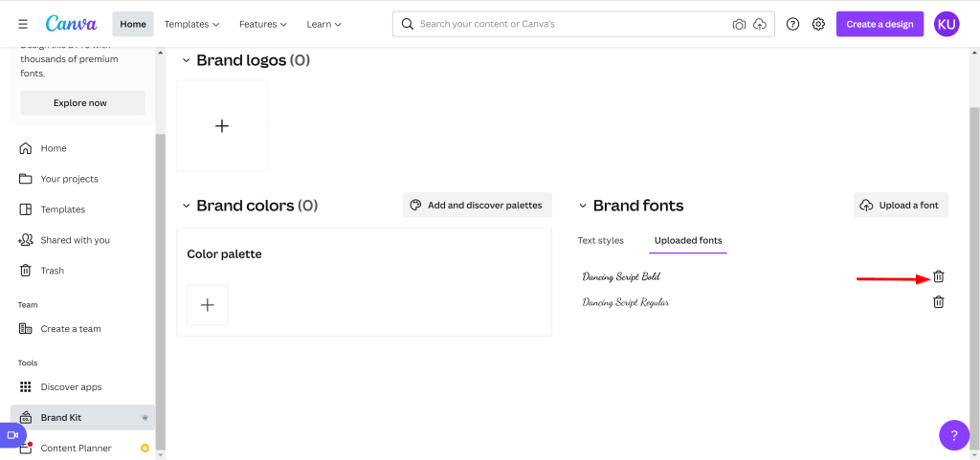Collapse the Brand colors section
The image size is (980, 460).
click(x=186, y=206)
